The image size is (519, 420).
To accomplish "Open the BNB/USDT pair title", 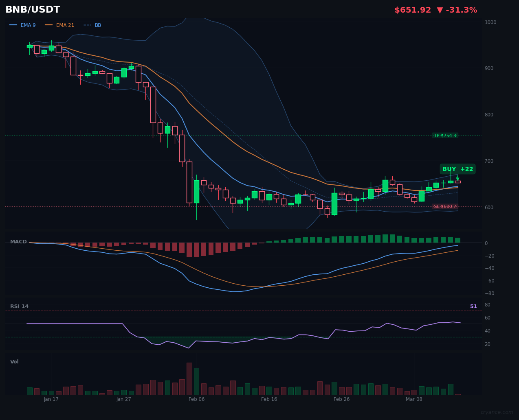I will 33,9.
